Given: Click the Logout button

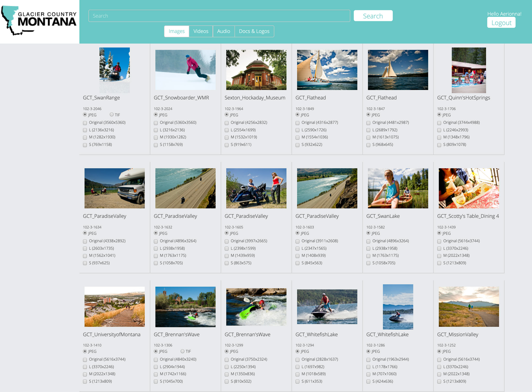Looking at the screenshot, I should coord(501,23).
